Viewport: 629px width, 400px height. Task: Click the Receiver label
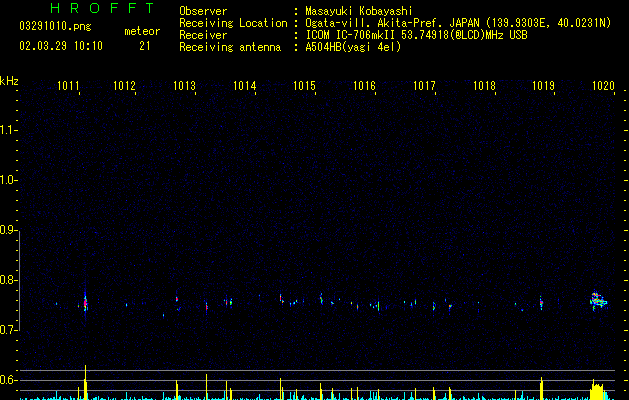click(x=203, y=35)
